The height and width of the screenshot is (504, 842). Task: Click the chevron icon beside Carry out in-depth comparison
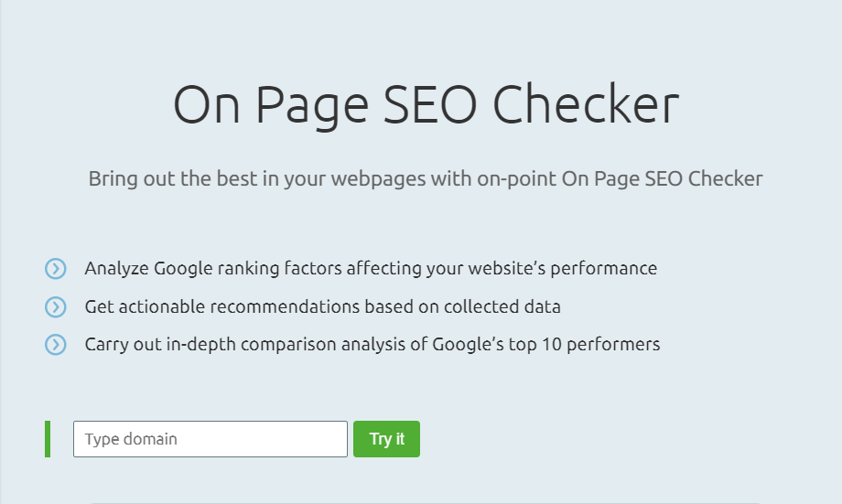tap(55, 345)
